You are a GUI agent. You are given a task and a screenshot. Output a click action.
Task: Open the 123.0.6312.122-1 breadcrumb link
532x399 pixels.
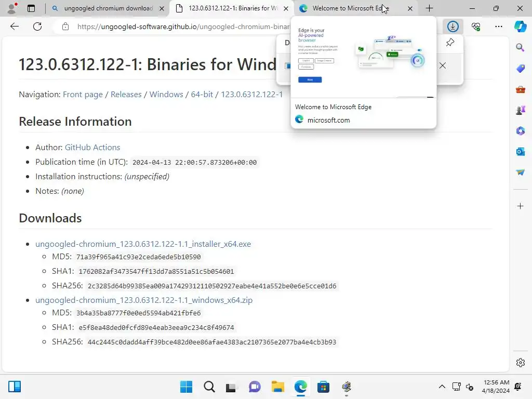(x=252, y=95)
